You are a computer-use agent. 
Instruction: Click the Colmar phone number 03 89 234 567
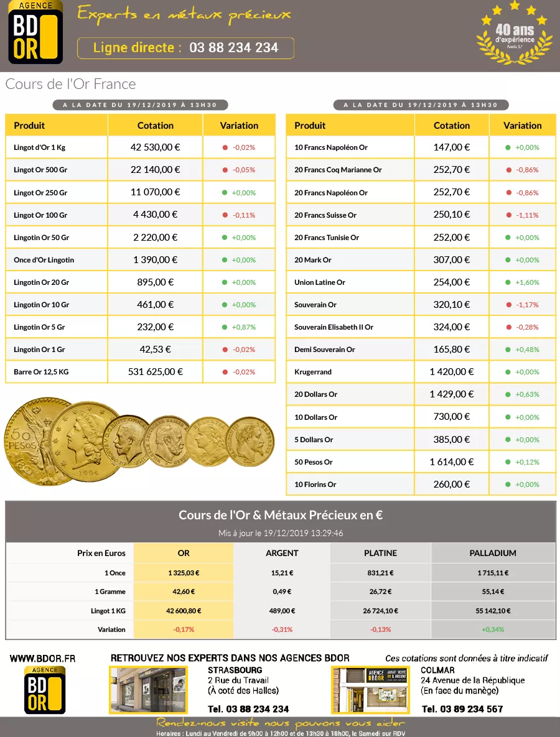tap(462, 709)
